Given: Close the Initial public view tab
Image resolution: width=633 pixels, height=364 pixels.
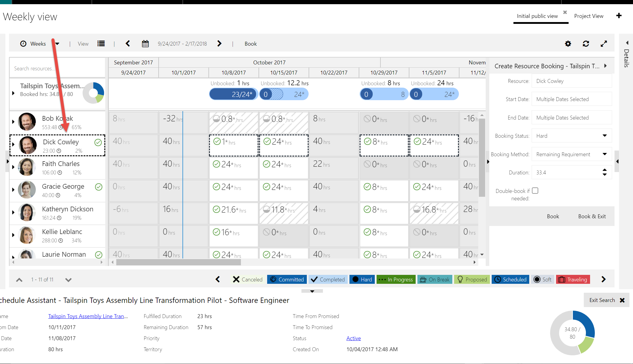Looking at the screenshot, I should pyautogui.click(x=565, y=12).
